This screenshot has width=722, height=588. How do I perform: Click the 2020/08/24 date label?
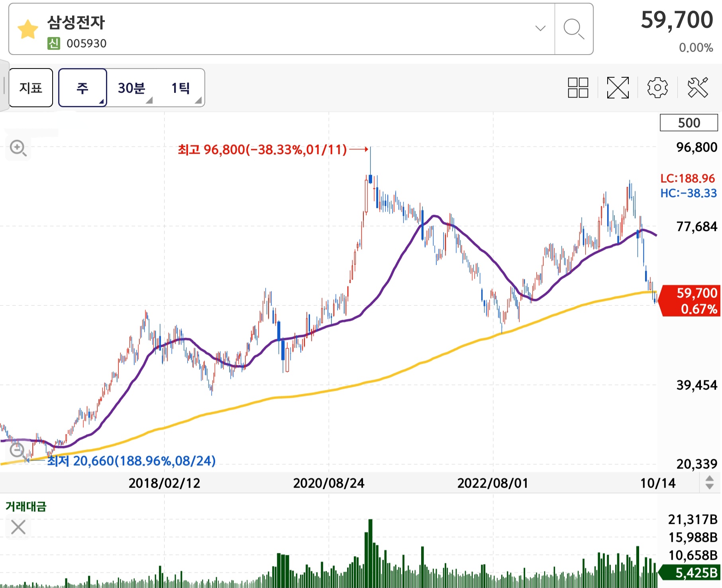click(329, 483)
